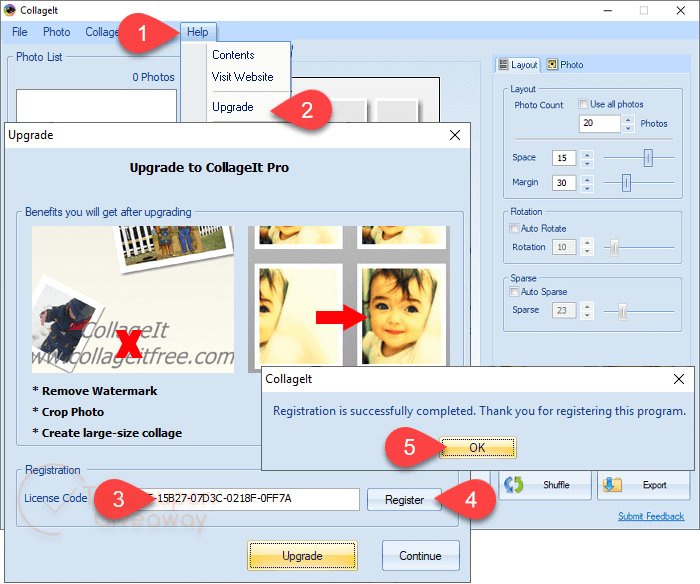Increase Sparse value with up arrow
Screen dimensions: 700x584
click(x=588, y=306)
